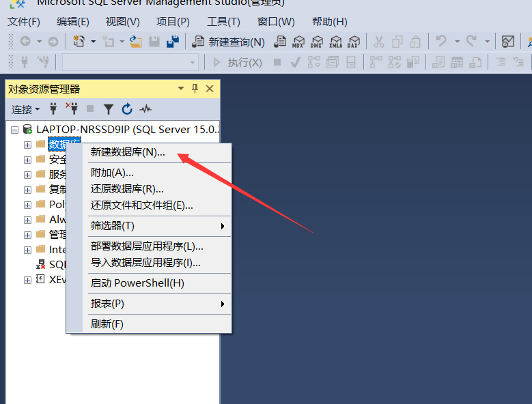Open the available databases combo box
Viewport: 532px width, 404px height.
(x=130, y=62)
